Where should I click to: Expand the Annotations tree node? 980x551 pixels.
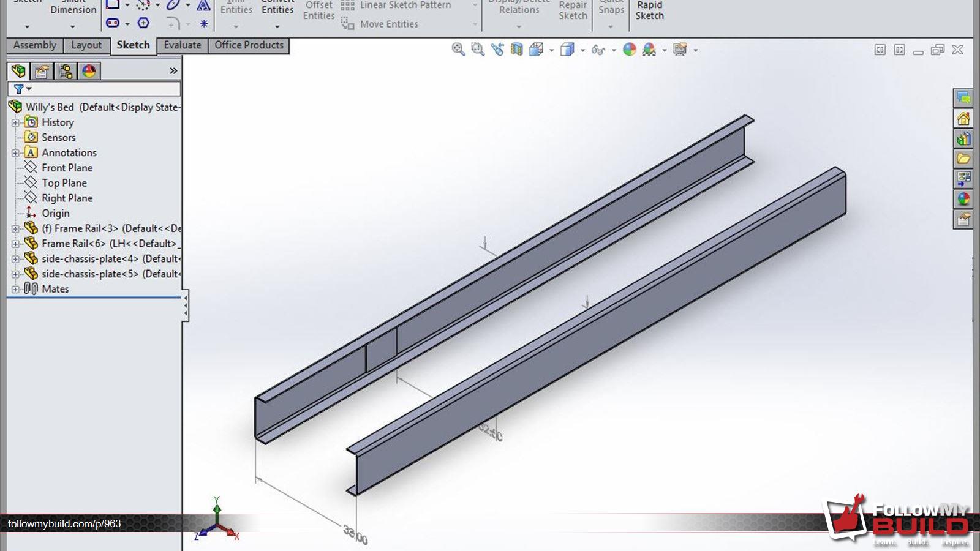(15, 152)
